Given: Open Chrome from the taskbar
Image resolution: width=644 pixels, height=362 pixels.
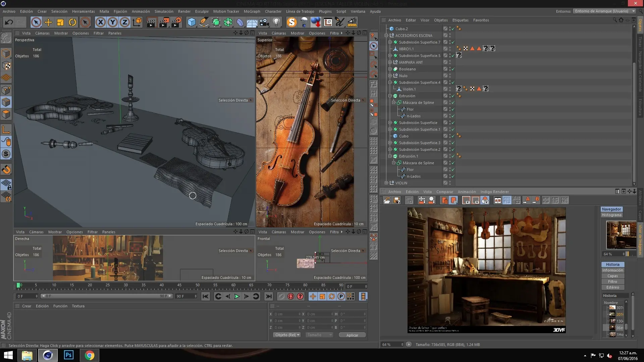Looking at the screenshot, I should [x=90, y=355].
